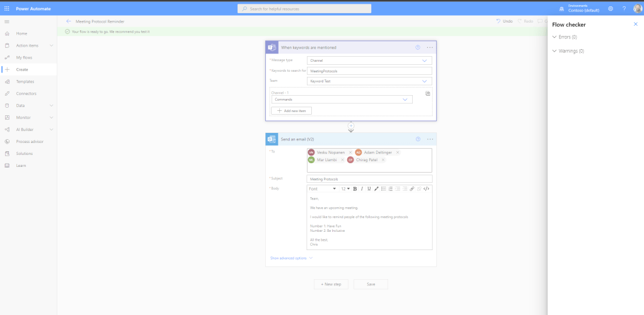Click the New step button

point(331,284)
